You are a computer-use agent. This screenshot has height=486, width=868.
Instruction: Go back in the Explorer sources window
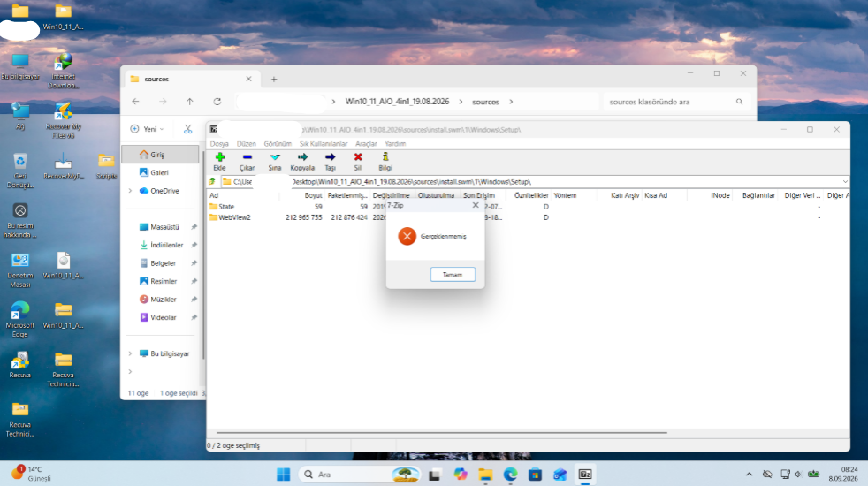tap(135, 102)
